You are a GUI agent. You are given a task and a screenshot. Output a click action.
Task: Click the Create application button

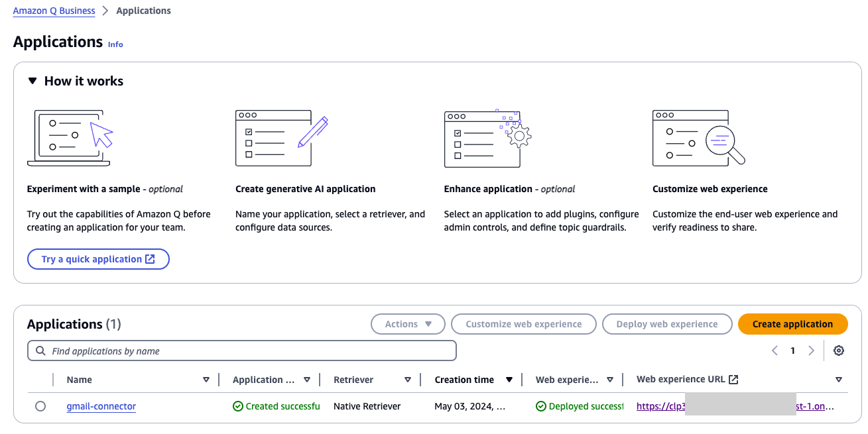792,324
